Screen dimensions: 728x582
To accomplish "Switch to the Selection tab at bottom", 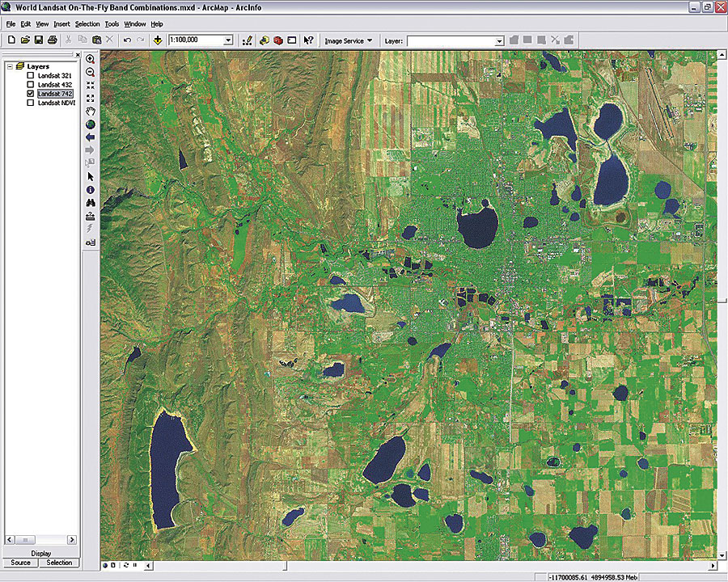I will [59, 563].
